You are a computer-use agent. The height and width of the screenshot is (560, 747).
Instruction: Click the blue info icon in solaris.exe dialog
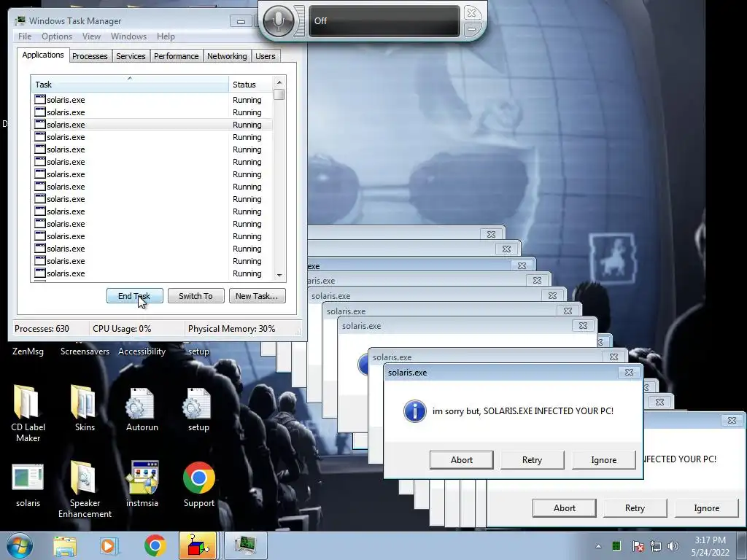(x=414, y=411)
